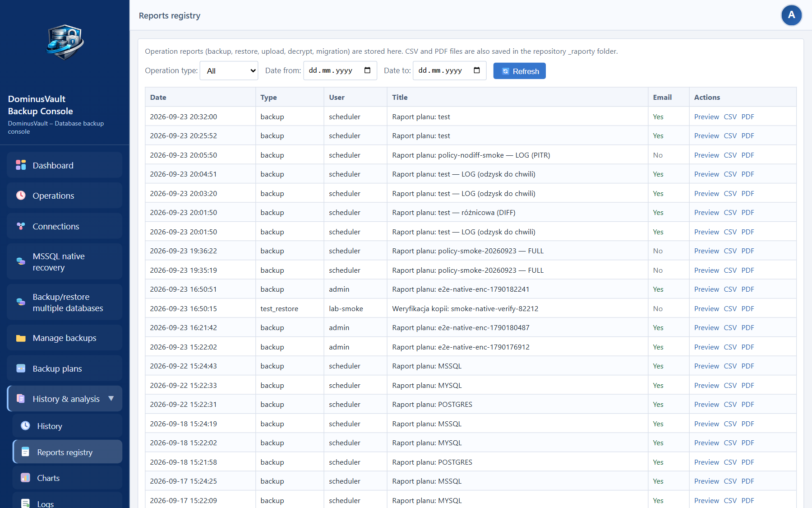Download PDF for smoke-native-verify-82212 report
The image size is (812, 508).
pos(747,308)
